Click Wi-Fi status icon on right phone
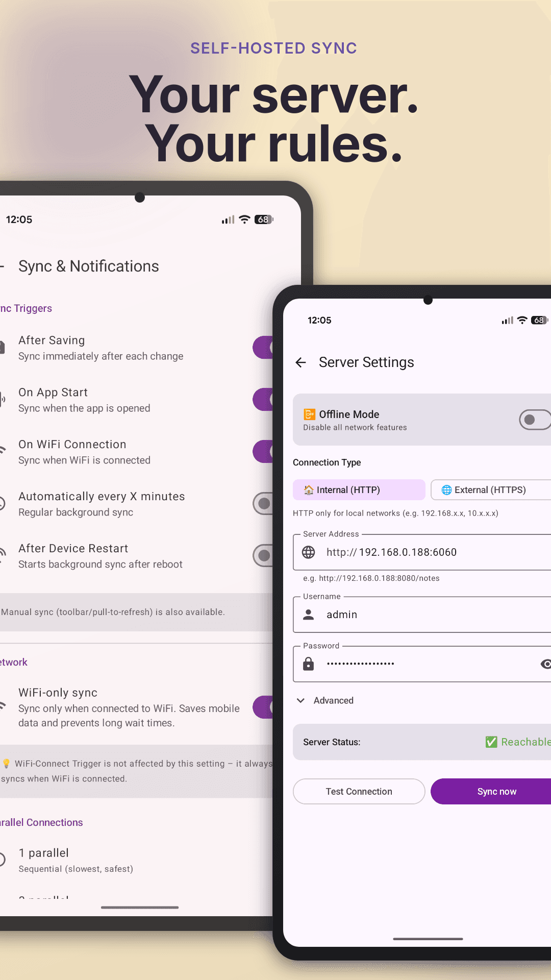Image resolution: width=551 pixels, height=980 pixels. [x=522, y=320]
